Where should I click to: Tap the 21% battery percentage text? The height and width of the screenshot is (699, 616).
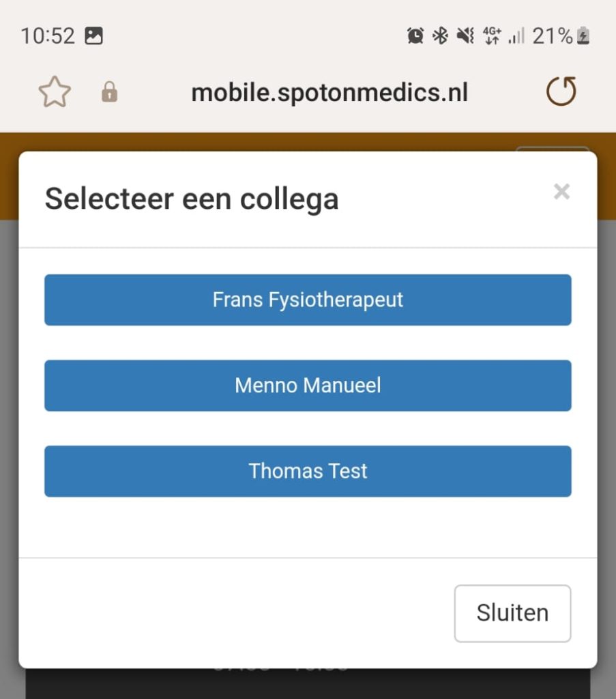[552, 36]
